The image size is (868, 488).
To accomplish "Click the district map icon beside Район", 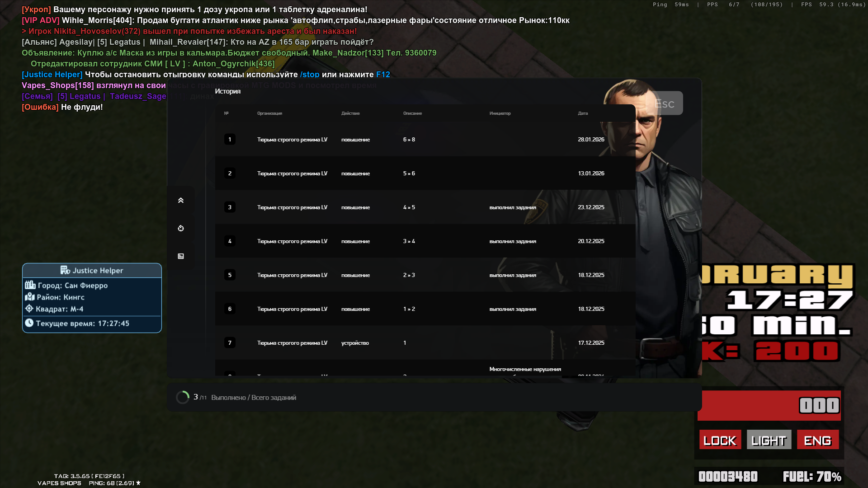I will tap(30, 297).
